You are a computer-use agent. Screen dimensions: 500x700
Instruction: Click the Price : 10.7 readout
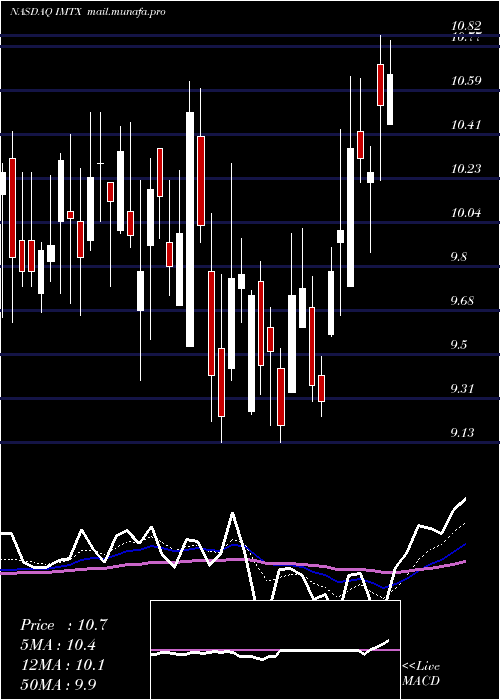click(64, 625)
